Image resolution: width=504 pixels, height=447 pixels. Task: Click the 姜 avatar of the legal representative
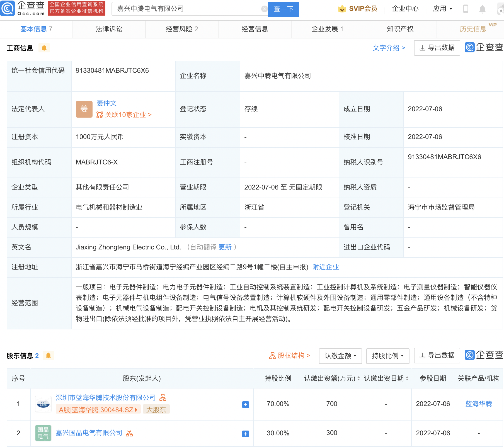point(84,109)
